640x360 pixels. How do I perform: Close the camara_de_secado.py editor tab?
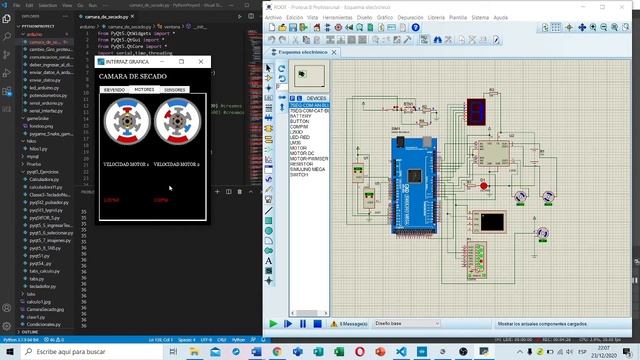(133, 16)
